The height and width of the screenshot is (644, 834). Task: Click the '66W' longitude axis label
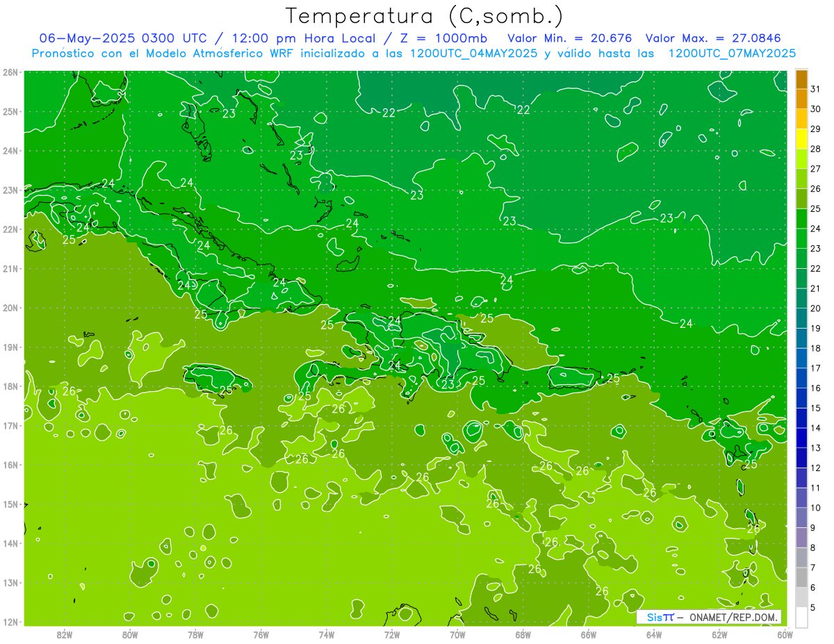pos(589,634)
